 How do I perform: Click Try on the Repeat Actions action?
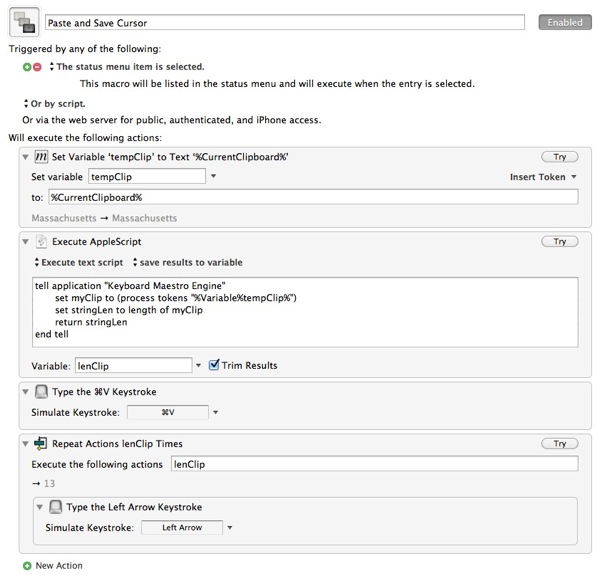point(559,444)
